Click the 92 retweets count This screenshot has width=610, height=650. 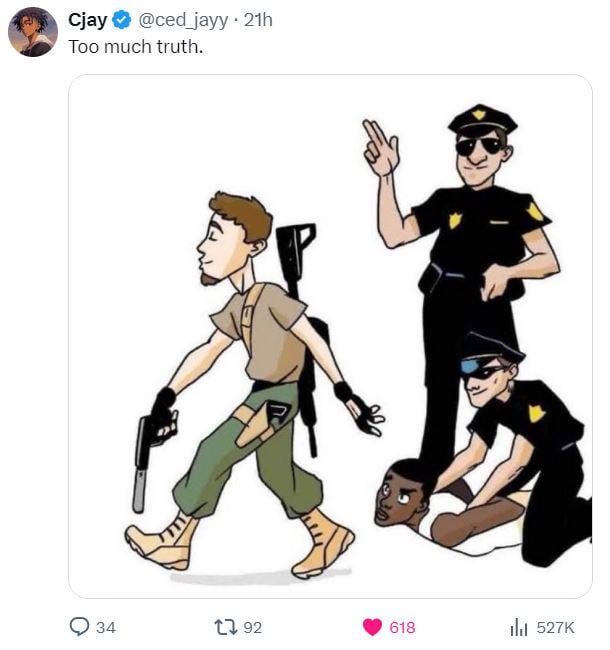252,627
